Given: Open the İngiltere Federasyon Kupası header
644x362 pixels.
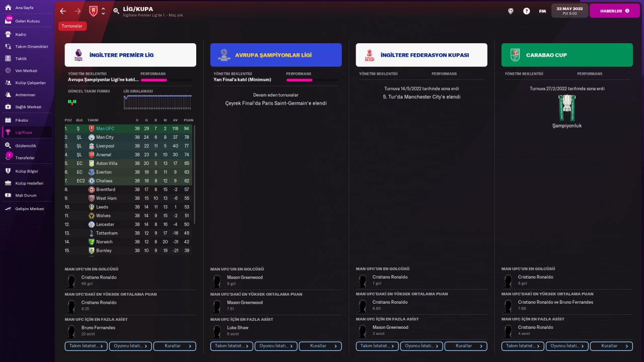Looking at the screenshot, I should (x=422, y=55).
